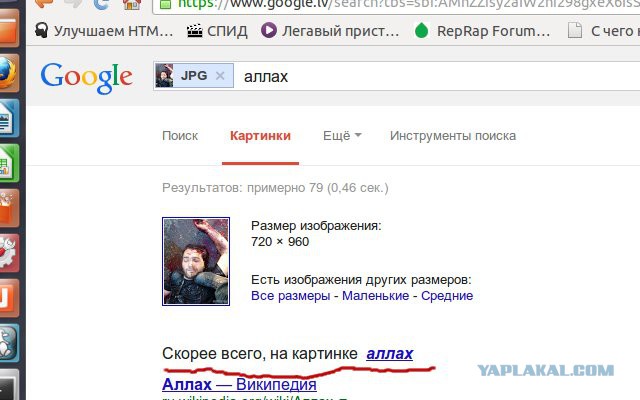This screenshot has height=400, width=640.
Task: Follow the italic аллах guess link
Action: tap(390, 353)
